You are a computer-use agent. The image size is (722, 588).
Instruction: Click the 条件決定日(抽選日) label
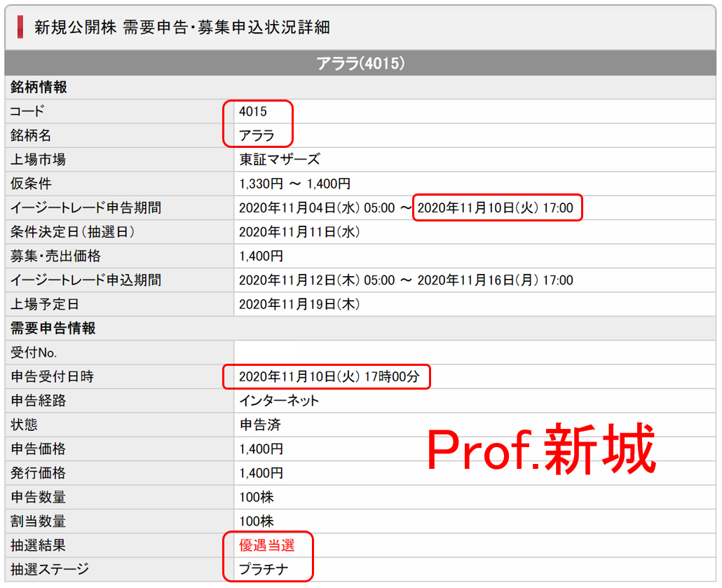[x=73, y=231]
